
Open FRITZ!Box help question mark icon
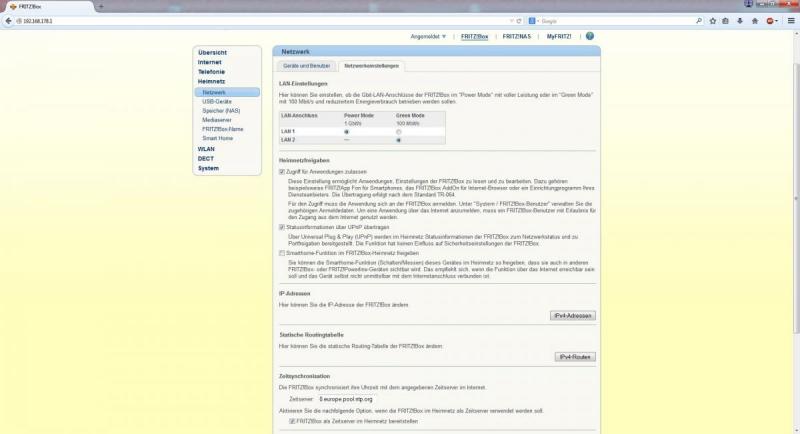pos(590,36)
